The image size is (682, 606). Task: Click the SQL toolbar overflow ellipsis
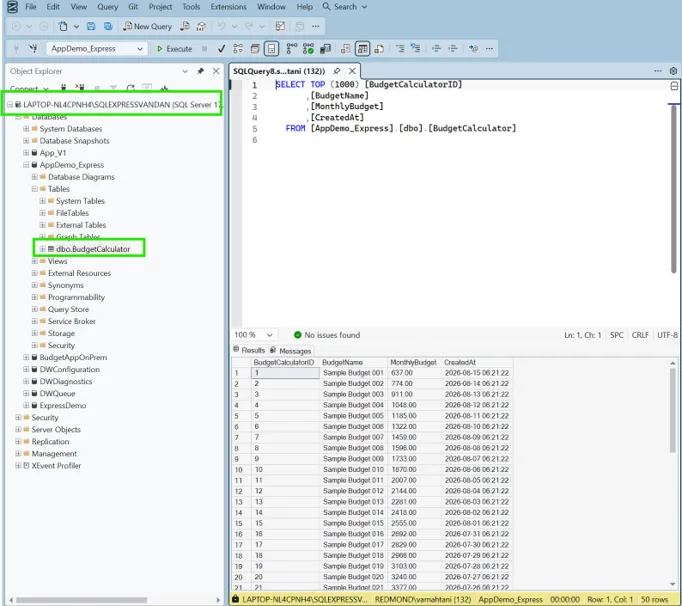click(489, 48)
